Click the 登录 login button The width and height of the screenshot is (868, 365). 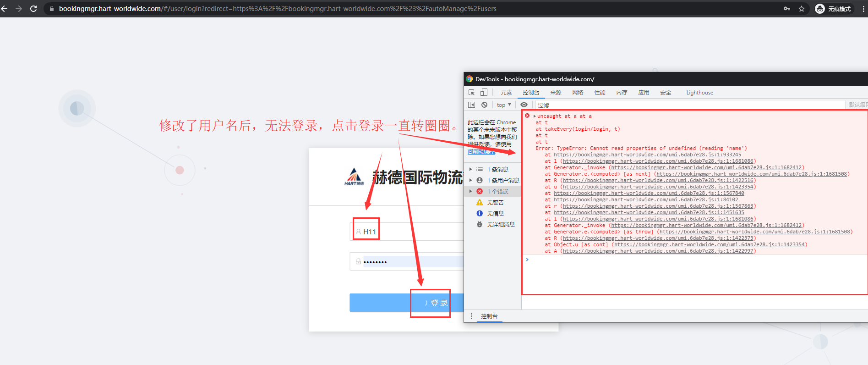(x=407, y=303)
